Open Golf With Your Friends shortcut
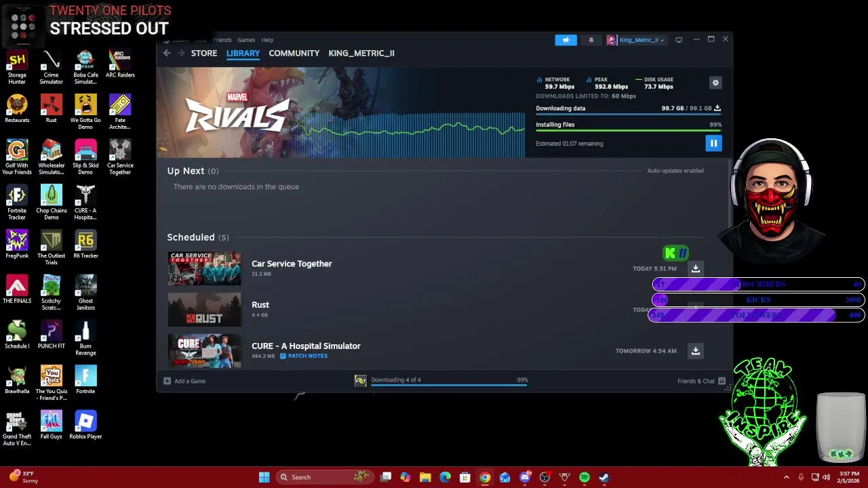This screenshot has width=868, height=488. (x=17, y=157)
